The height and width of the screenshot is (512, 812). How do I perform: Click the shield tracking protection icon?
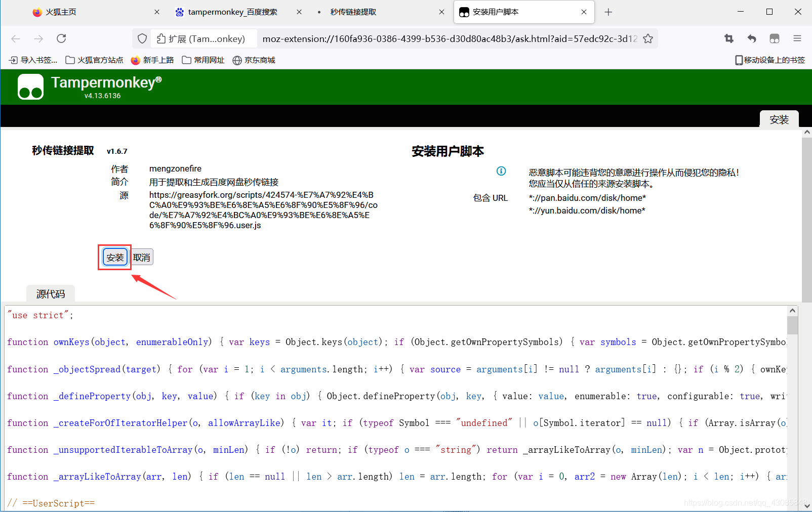[x=142, y=38]
